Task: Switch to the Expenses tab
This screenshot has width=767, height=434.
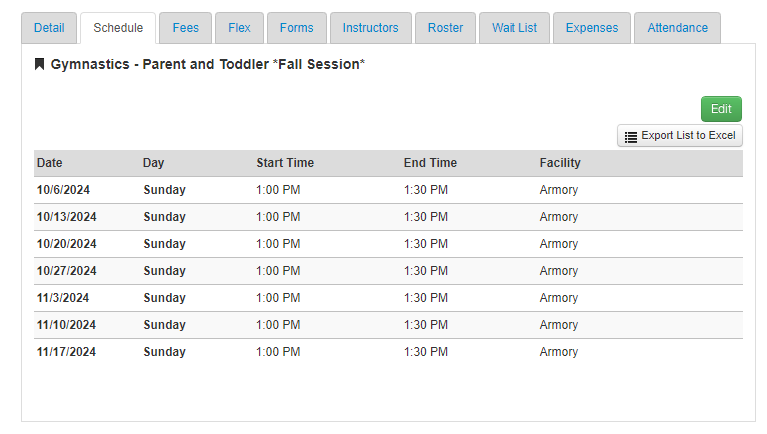Action: (x=592, y=28)
